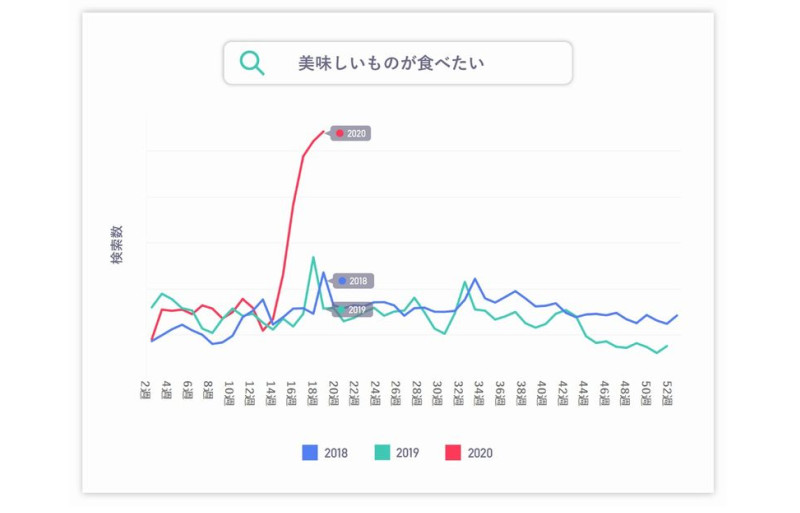Click the 42週 x-axis tick label
Viewport: 800px width, 513px height.
562,390
